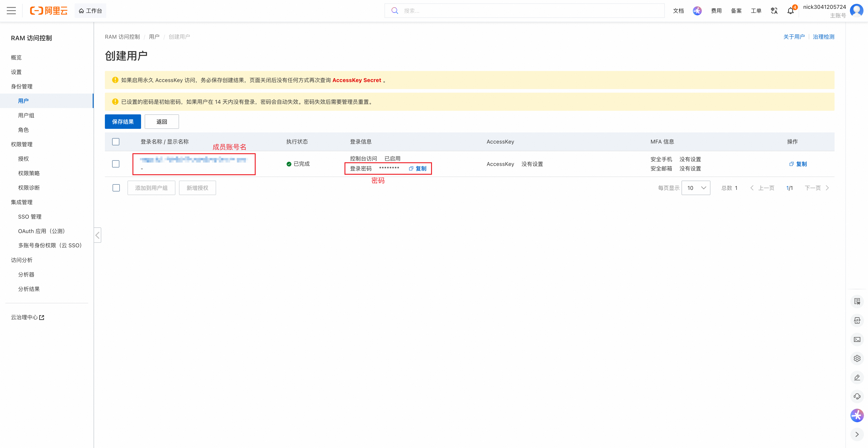Open Cloud Shell terminal icon
This screenshot has height=448, width=868.
pos(857,340)
